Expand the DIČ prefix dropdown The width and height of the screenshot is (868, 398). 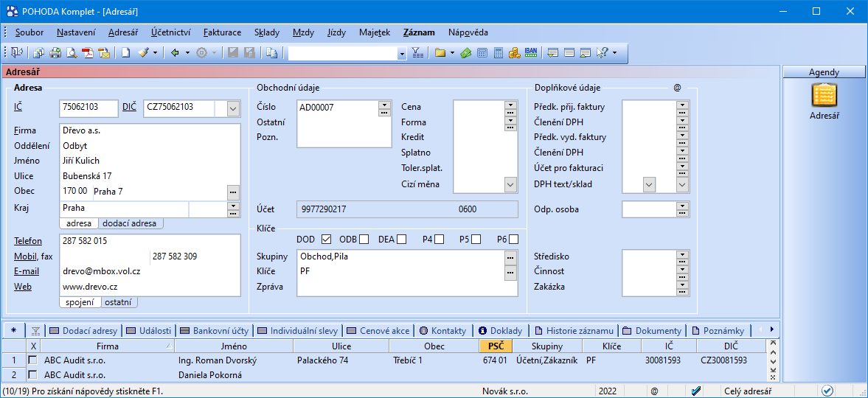click(233, 109)
